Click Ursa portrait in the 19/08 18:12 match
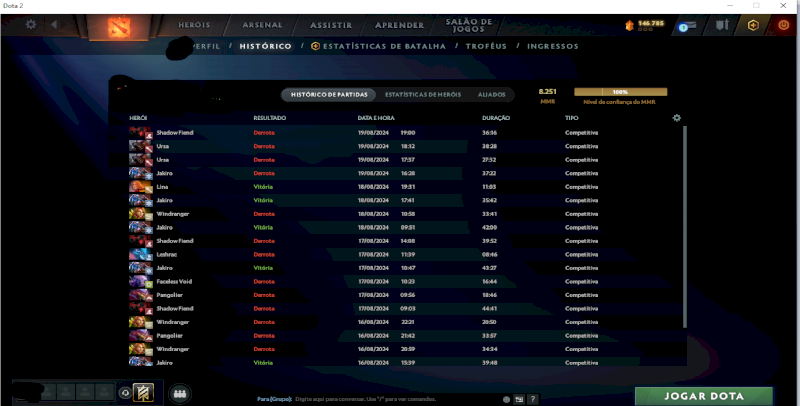This screenshot has height=406, width=800. 141,146
